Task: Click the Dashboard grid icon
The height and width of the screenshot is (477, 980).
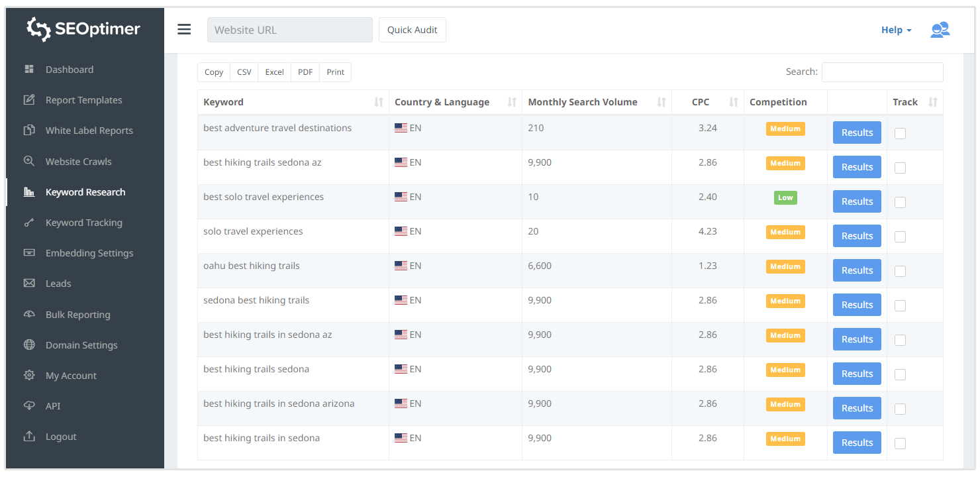Action: [29, 70]
